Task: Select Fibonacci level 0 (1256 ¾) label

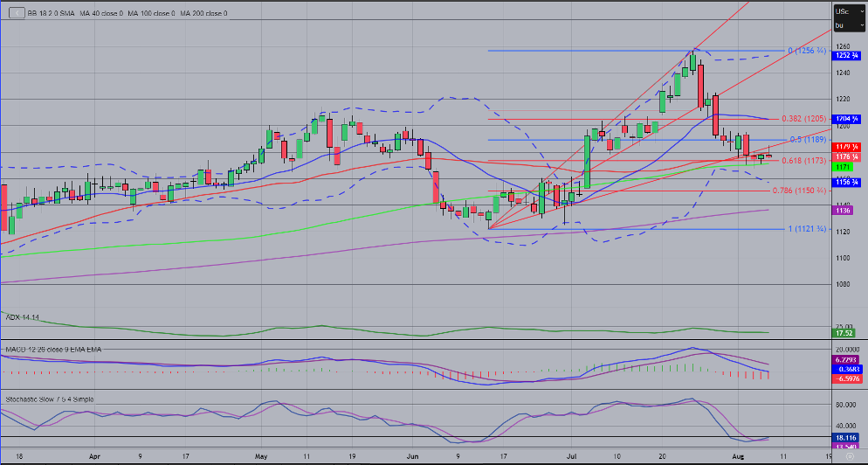Action: pyautogui.click(x=807, y=51)
